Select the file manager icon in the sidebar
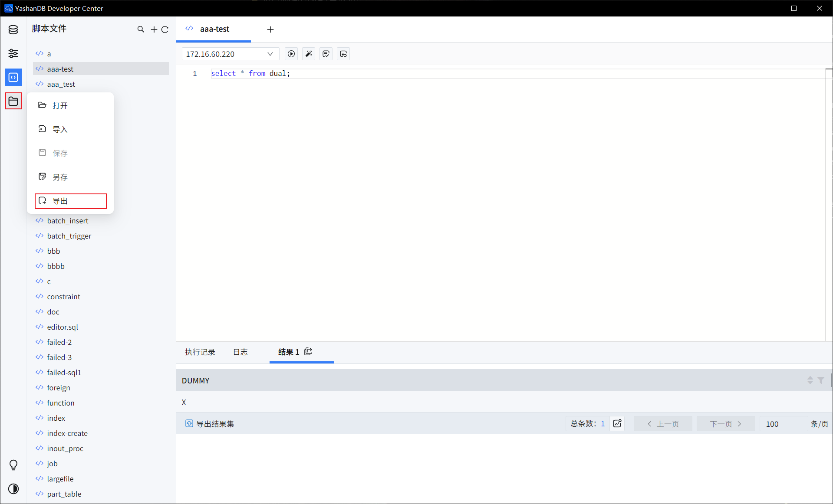 point(13,101)
